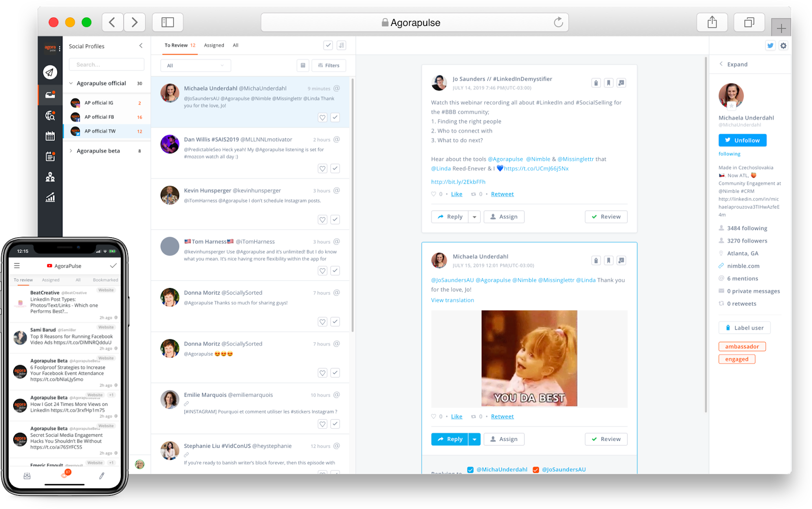Open the Filters panel in the inbox
Screen dimensions: 812x509
tap(329, 65)
